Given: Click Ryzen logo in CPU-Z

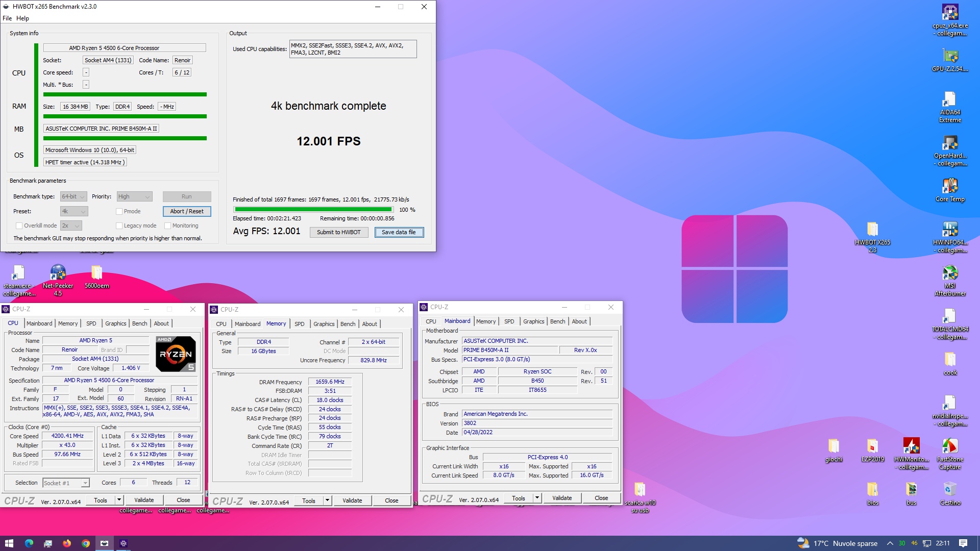Looking at the screenshot, I should coord(176,354).
